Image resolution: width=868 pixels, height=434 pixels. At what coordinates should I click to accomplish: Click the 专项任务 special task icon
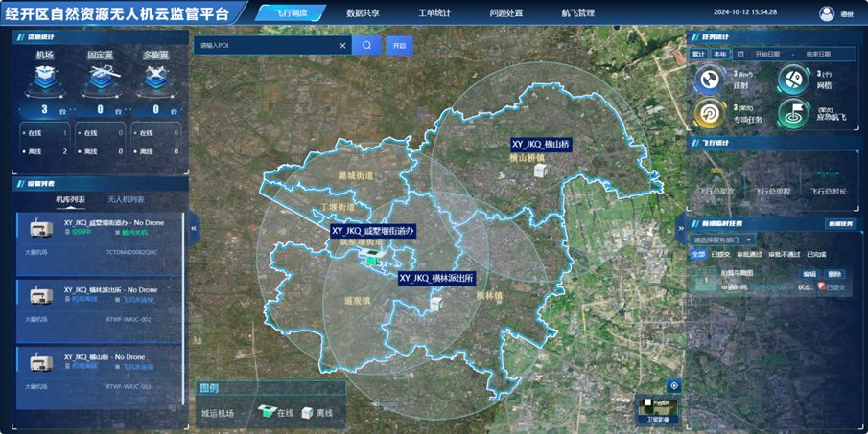click(709, 113)
